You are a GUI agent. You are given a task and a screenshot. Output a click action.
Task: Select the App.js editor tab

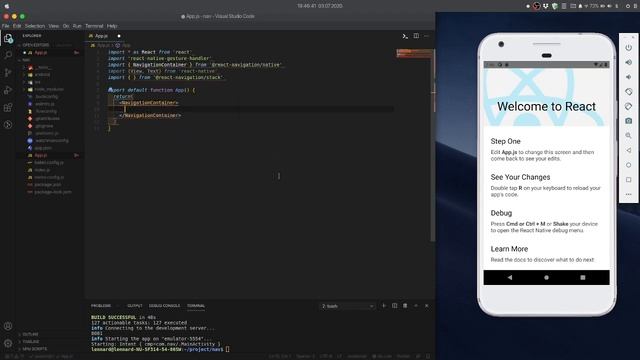pos(101,36)
